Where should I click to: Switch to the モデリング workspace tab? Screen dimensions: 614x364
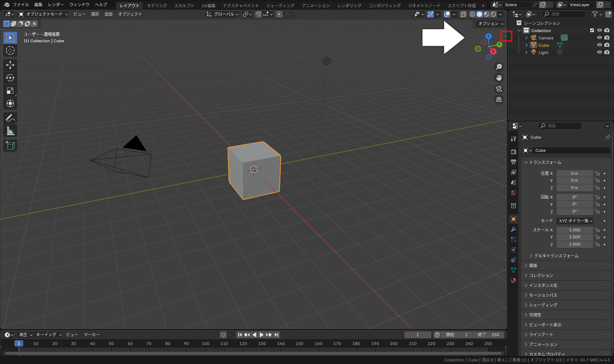(157, 5)
